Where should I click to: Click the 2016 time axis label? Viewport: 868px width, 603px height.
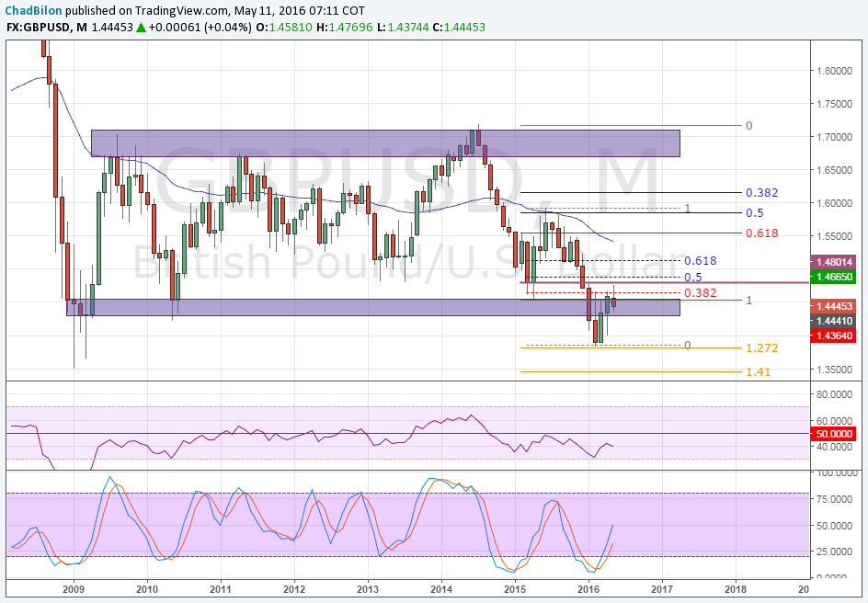point(588,589)
